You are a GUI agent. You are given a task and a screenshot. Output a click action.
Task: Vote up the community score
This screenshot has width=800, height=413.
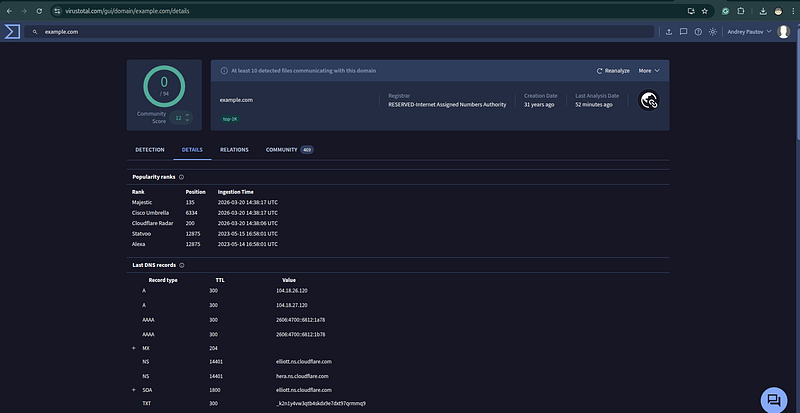(x=187, y=114)
